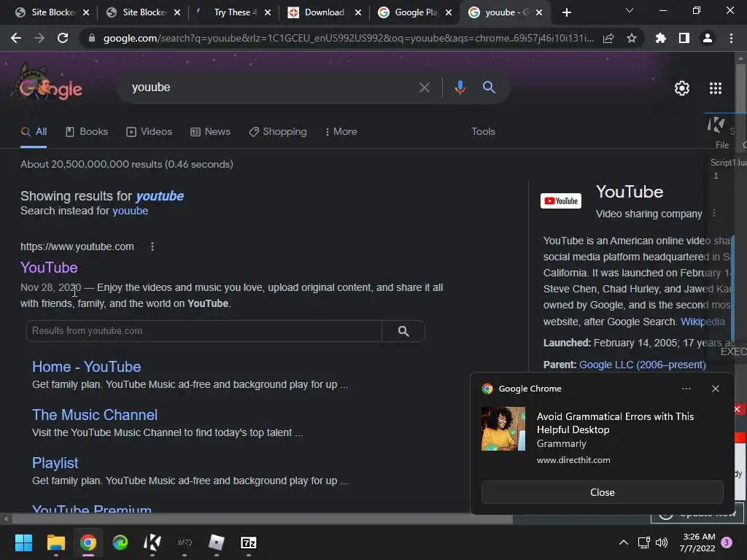Open the Chrome three-dot menu
747x560 pixels.
pos(731,38)
